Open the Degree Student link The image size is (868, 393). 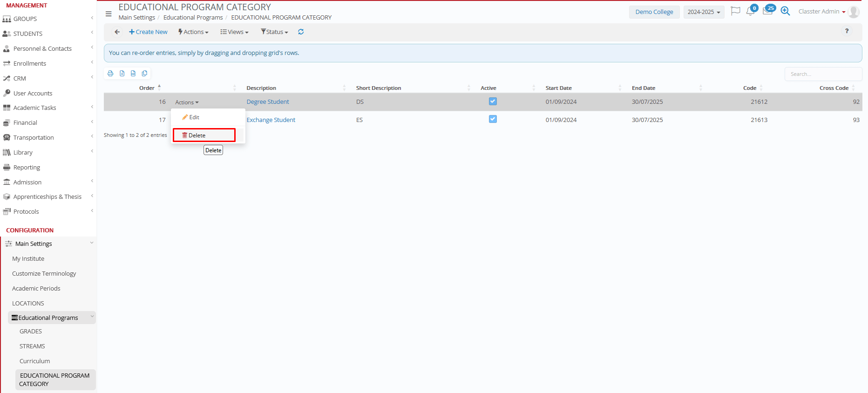coord(268,102)
